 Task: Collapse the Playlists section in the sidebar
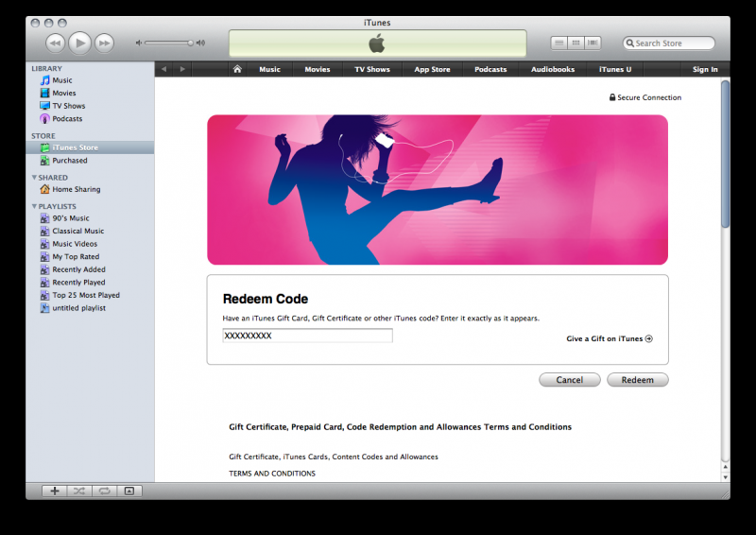coord(35,206)
